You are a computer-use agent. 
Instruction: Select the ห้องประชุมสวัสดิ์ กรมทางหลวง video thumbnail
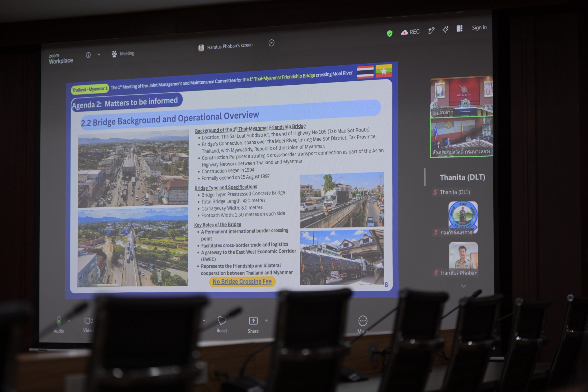pos(461,137)
